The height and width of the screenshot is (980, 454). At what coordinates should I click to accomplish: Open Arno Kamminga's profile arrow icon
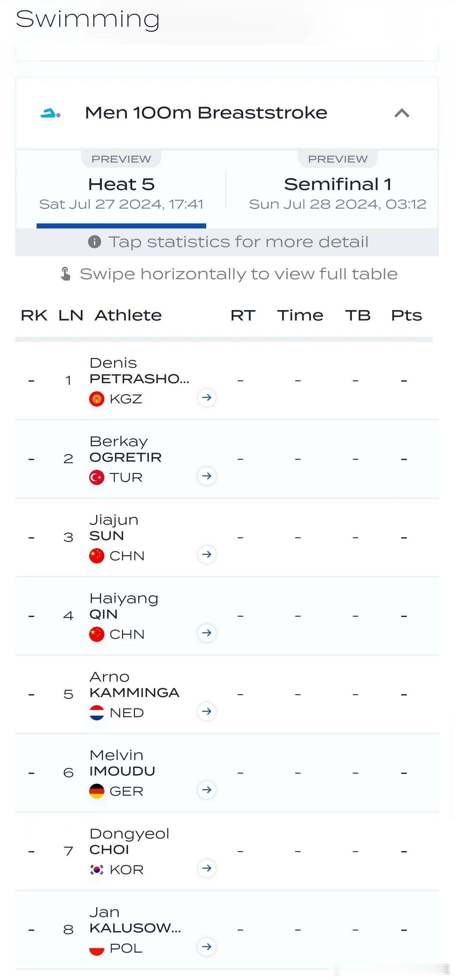tap(207, 711)
